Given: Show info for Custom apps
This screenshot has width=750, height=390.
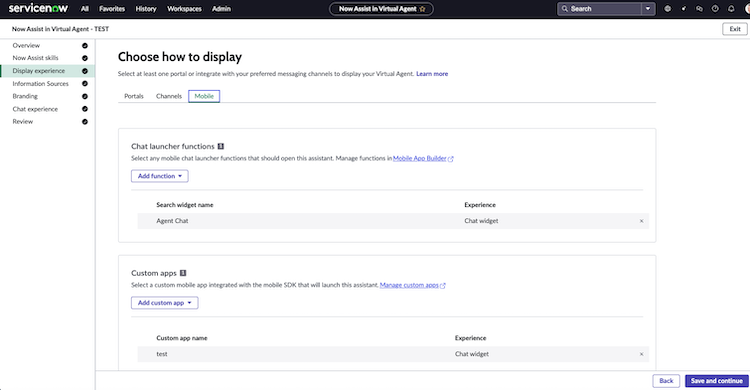Looking at the screenshot, I should (183, 273).
